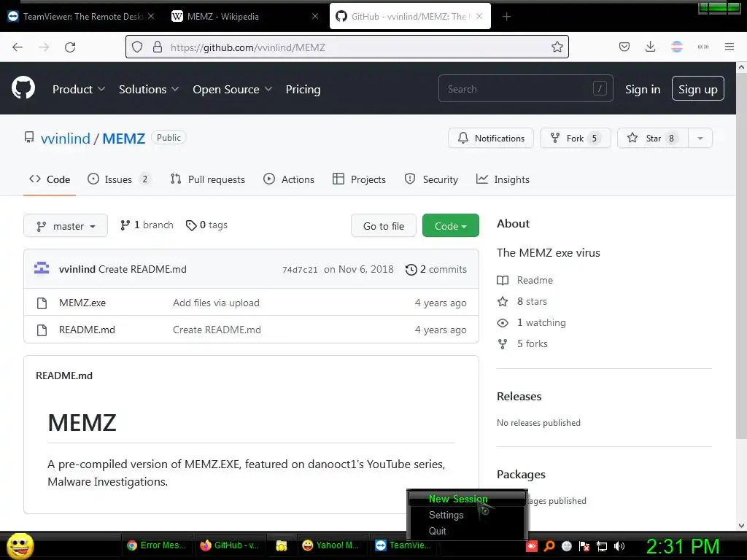Click the yellow smiley start button
The width and height of the screenshot is (747, 560).
tap(20, 545)
